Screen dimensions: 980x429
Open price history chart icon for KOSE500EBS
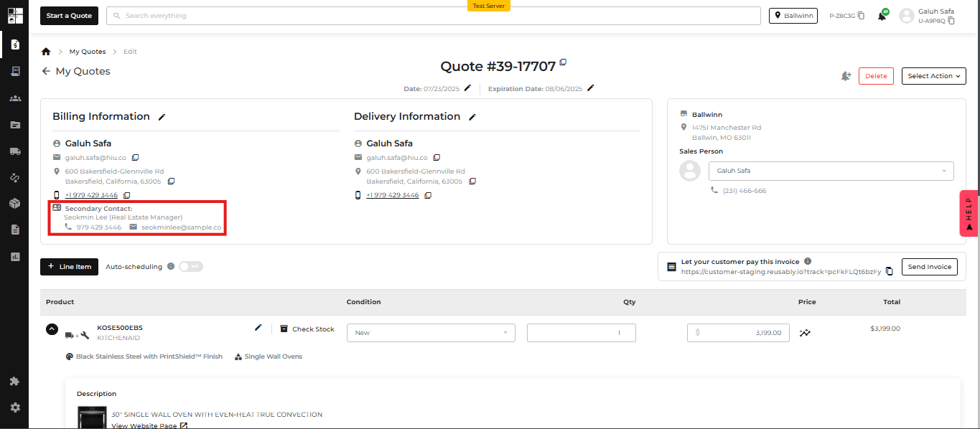[806, 333]
